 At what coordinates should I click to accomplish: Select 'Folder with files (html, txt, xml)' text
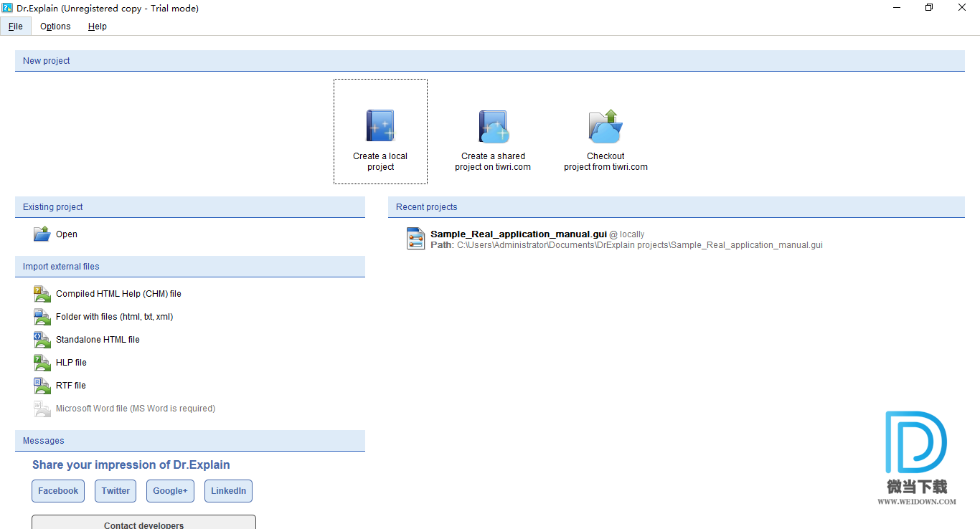115,317
